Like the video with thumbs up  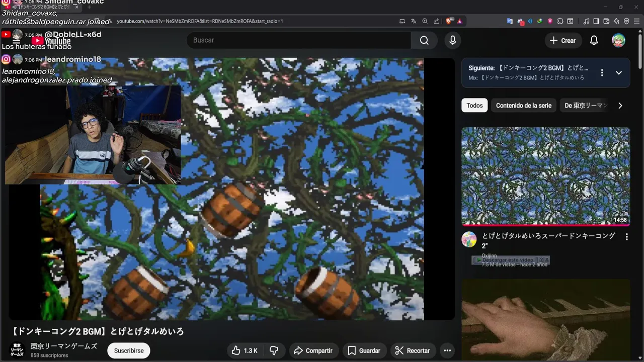[x=245, y=350]
